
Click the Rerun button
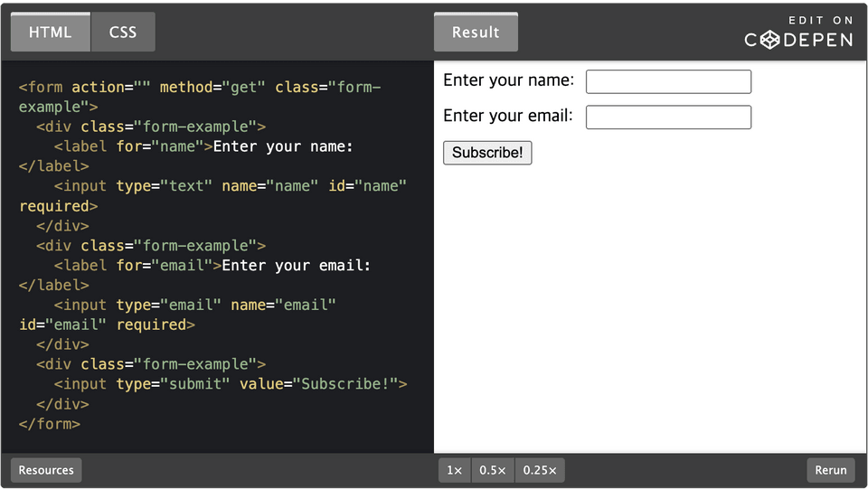click(x=831, y=470)
